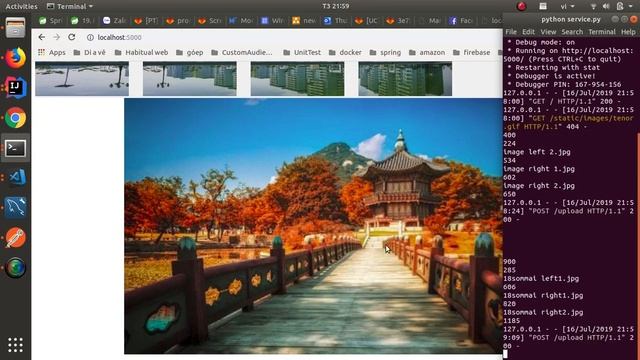The image size is (640, 360).
Task: Click the large pagoda bridge image
Action: [x=313, y=226]
